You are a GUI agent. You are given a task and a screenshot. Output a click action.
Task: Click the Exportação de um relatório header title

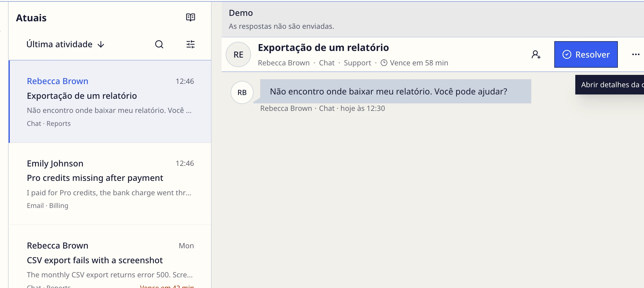coord(323,48)
